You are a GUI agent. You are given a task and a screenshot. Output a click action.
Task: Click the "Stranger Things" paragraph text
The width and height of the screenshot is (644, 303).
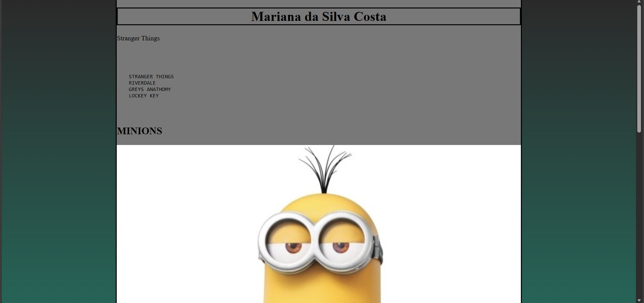pyautogui.click(x=138, y=38)
